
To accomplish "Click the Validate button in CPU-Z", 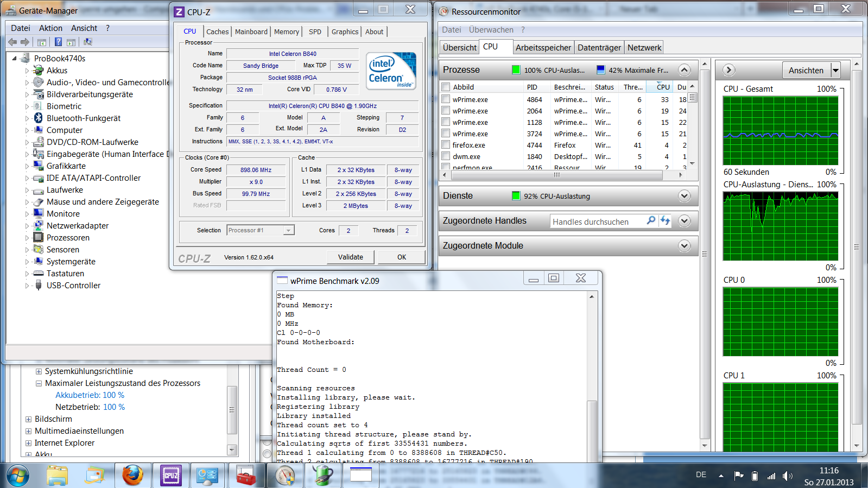I will point(351,257).
